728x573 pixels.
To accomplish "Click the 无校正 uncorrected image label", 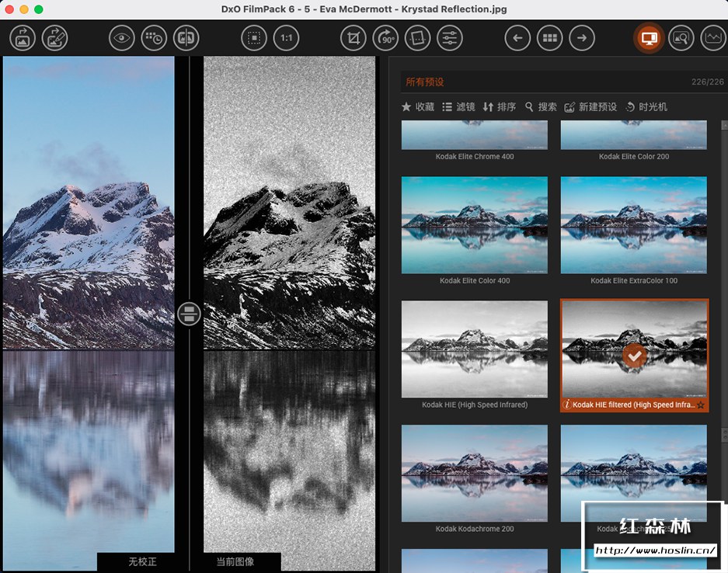I will point(142,562).
